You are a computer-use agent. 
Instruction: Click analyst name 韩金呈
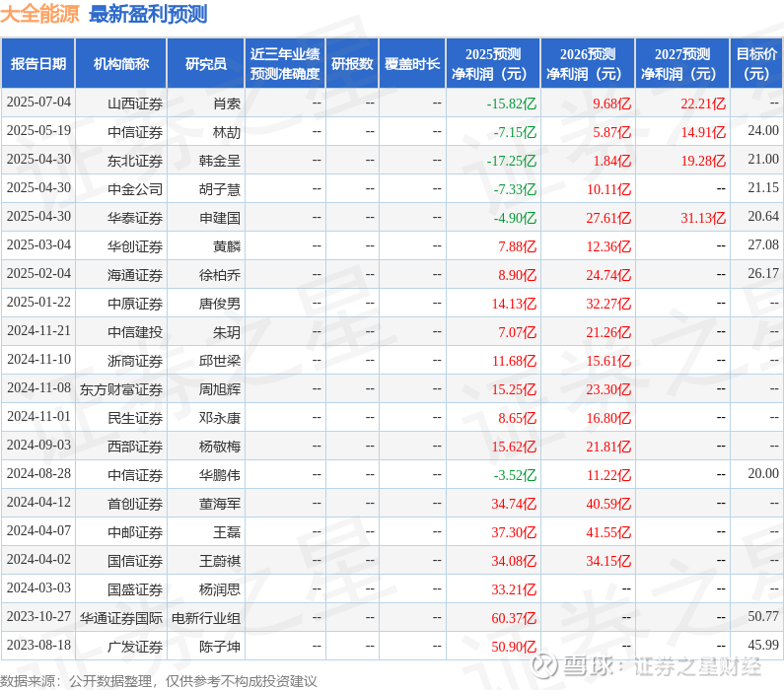pos(220,161)
